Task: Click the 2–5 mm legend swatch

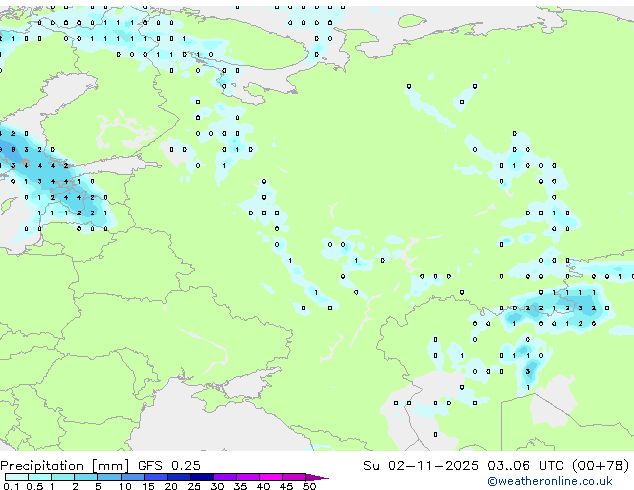Action: click(86, 477)
